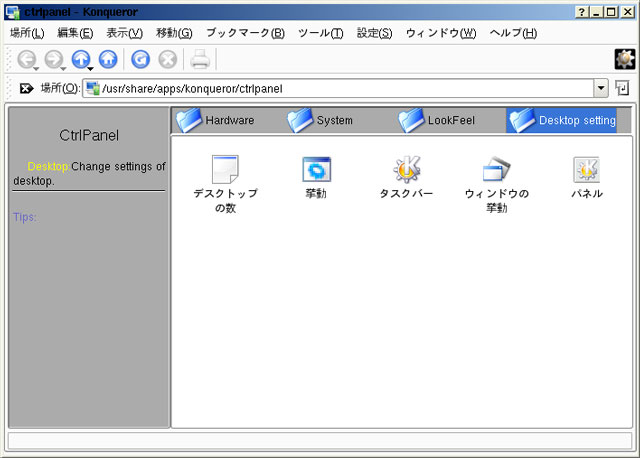Click the Up directory arrow toolbar icon
This screenshot has height=458, width=640.
coord(80,59)
